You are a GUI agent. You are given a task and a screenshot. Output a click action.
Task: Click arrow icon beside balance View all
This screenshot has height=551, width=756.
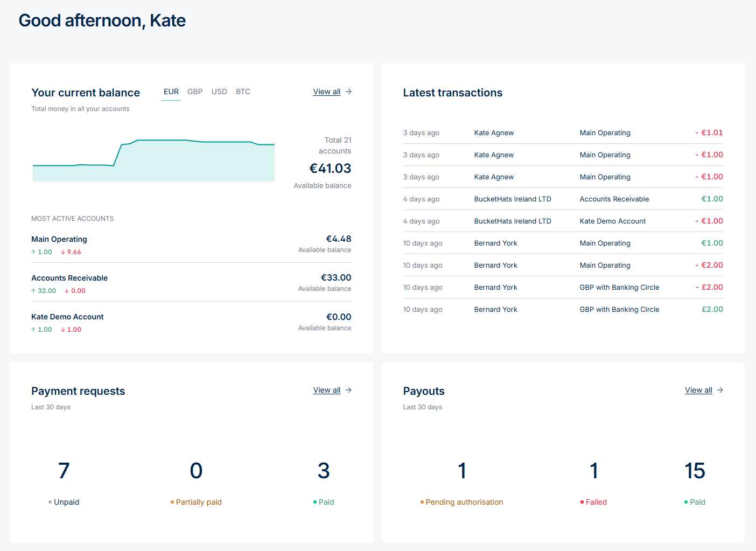click(348, 92)
